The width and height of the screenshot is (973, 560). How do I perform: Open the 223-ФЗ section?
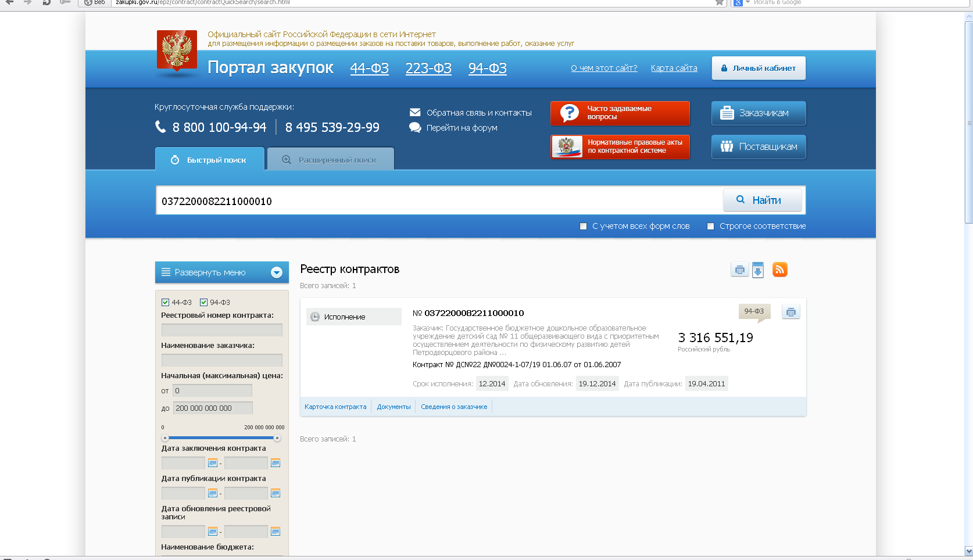428,68
